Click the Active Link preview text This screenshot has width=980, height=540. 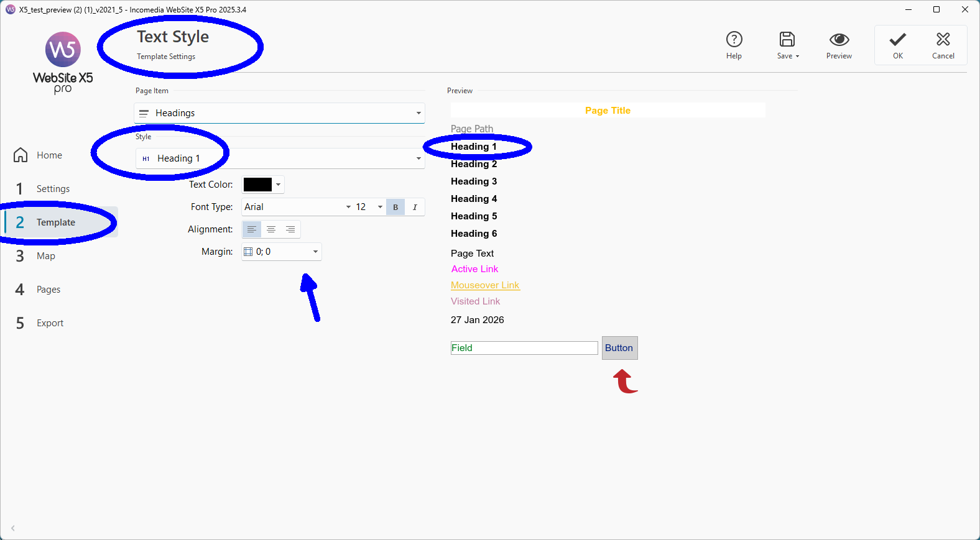click(474, 269)
